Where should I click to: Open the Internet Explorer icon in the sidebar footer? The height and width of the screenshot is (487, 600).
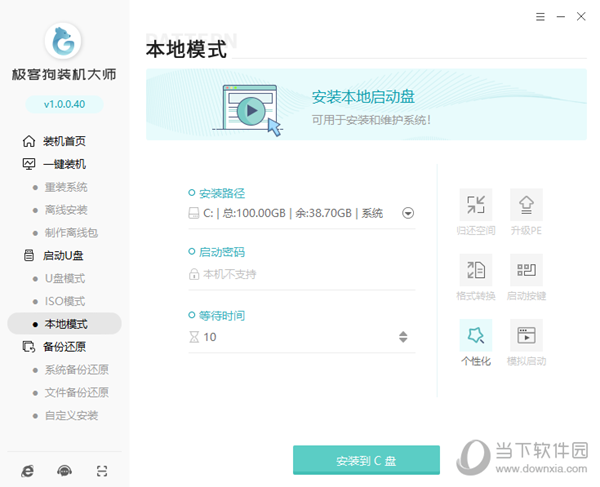27,471
